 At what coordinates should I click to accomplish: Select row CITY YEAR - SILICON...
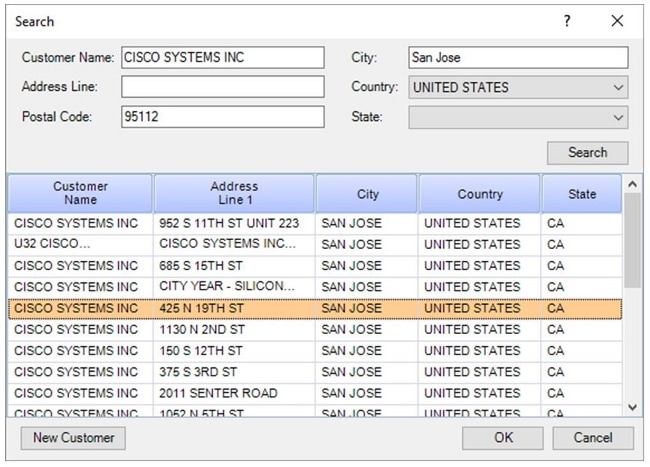point(315,287)
